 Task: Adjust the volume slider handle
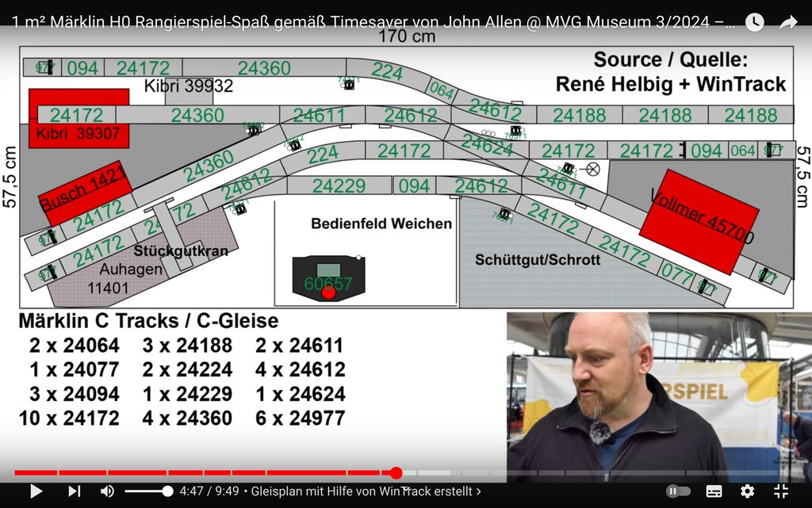click(x=167, y=491)
